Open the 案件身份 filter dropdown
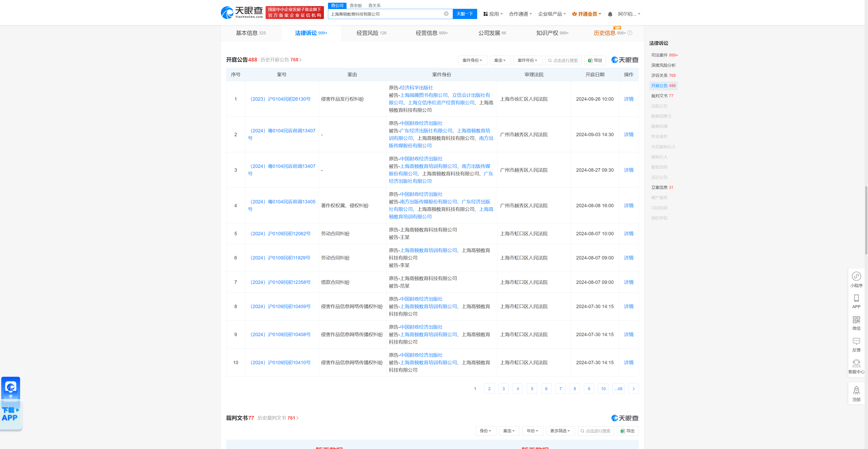This screenshot has height=449, width=868. pyautogui.click(x=472, y=60)
